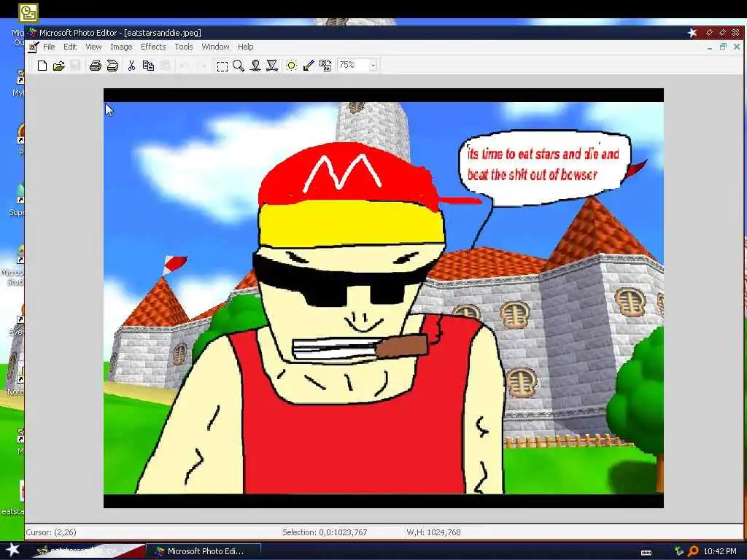
Task: Open the File menu
Action: coord(49,47)
